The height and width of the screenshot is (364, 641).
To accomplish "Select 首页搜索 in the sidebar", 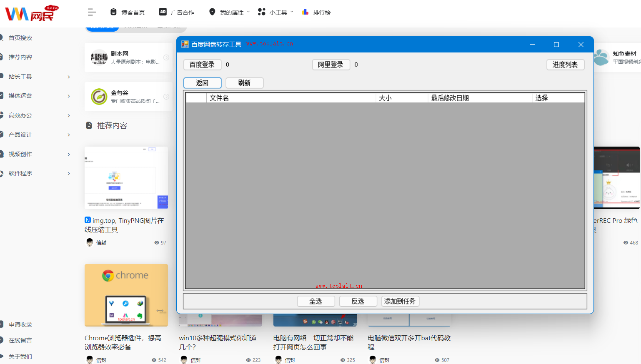I will (20, 38).
